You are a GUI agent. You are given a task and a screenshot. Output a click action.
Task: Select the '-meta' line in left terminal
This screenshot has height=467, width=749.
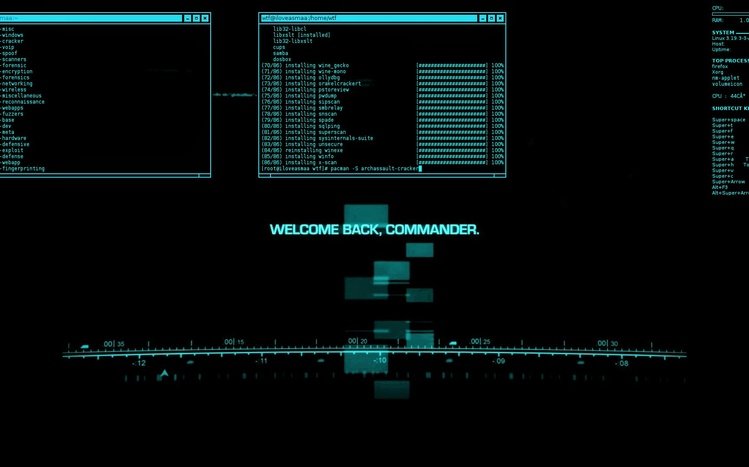pos(8,132)
